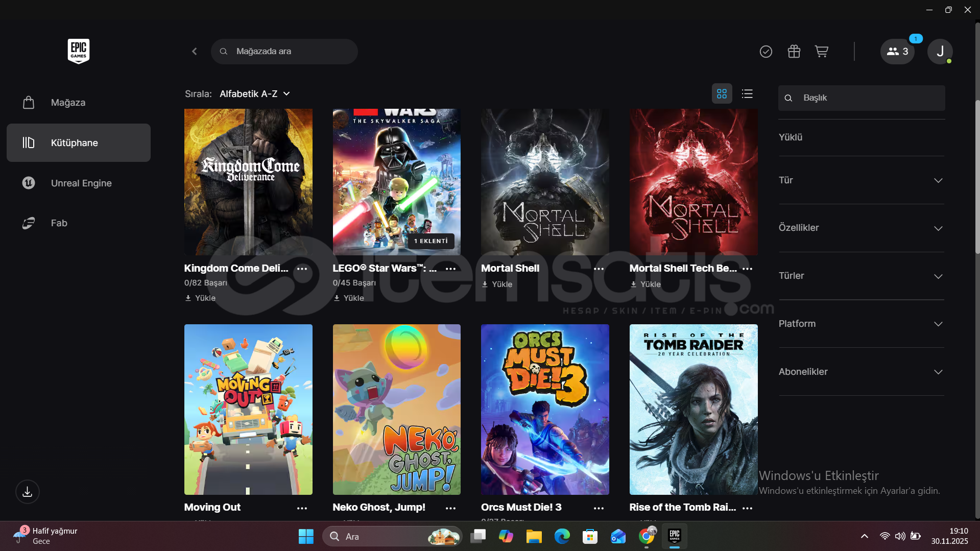The image size is (980, 551).
Task: Click Yükle under Mortal Shell Tech Beta
Action: click(x=646, y=284)
